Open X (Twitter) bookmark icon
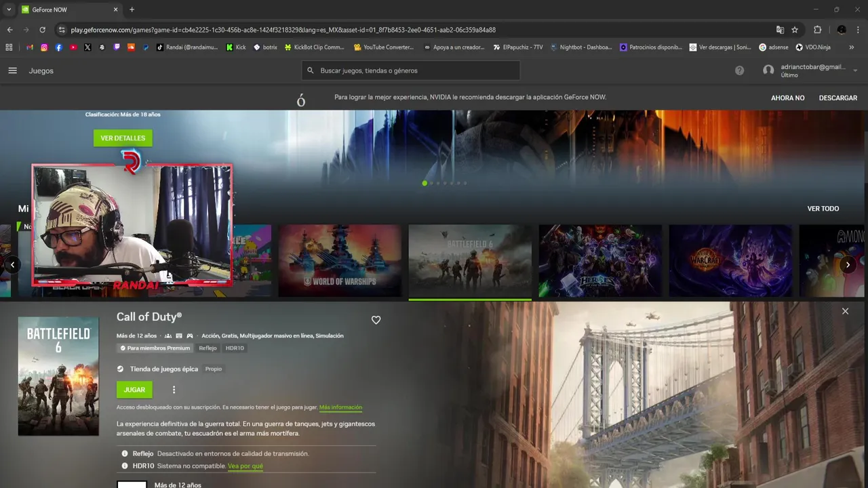This screenshot has width=868, height=488. click(87, 47)
